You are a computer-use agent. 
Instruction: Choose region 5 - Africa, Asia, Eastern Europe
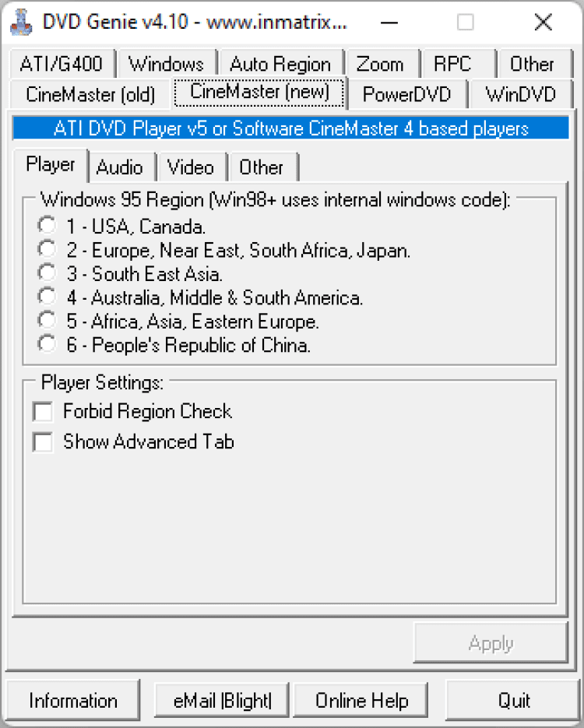[x=178, y=321]
